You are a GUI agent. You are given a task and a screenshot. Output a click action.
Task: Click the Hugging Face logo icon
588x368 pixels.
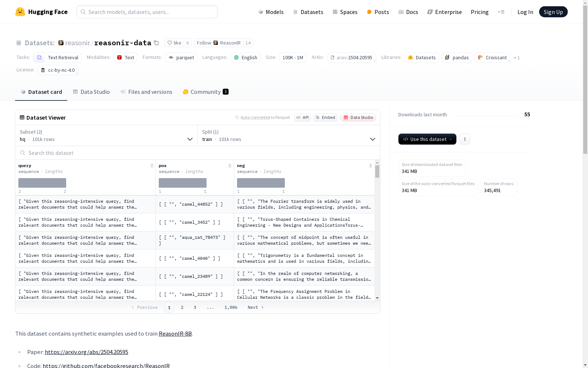[x=20, y=12]
